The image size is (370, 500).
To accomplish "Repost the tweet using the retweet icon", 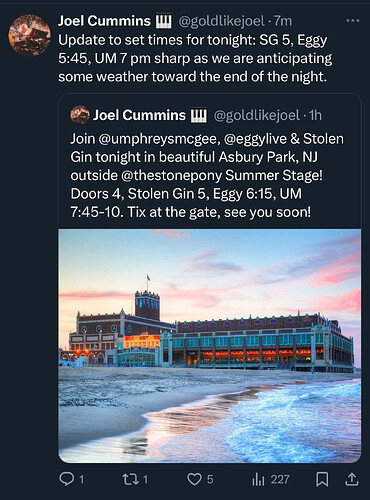I will 129,479.
